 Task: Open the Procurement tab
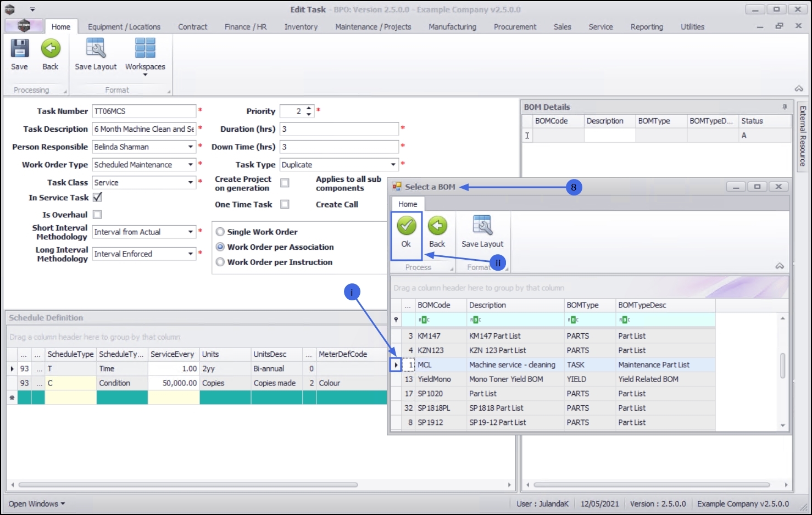[x=515, y=26]
